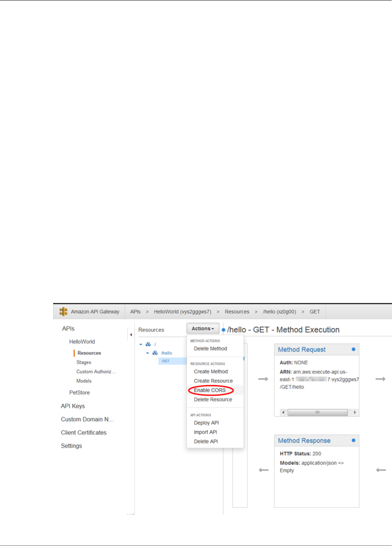Collapse the /hello resource tree node
The width and height of the screenshot is (392, 546).
click(147, 353)
